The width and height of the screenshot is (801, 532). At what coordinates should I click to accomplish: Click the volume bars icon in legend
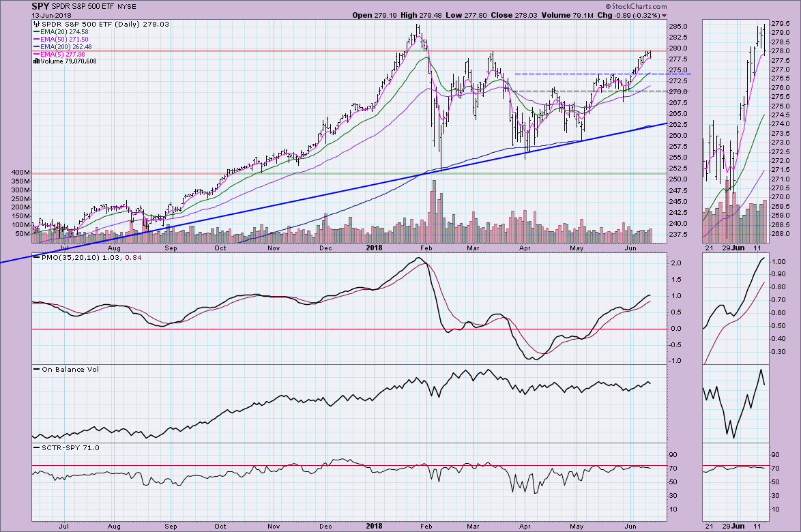pyautogui.click(x=35, y=61)
